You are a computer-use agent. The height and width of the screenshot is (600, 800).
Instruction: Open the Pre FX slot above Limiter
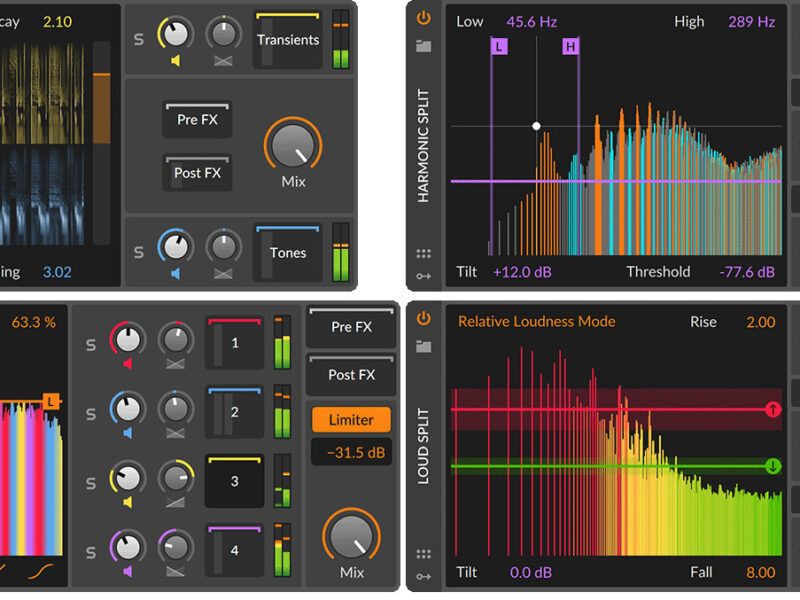coord(351,327)
